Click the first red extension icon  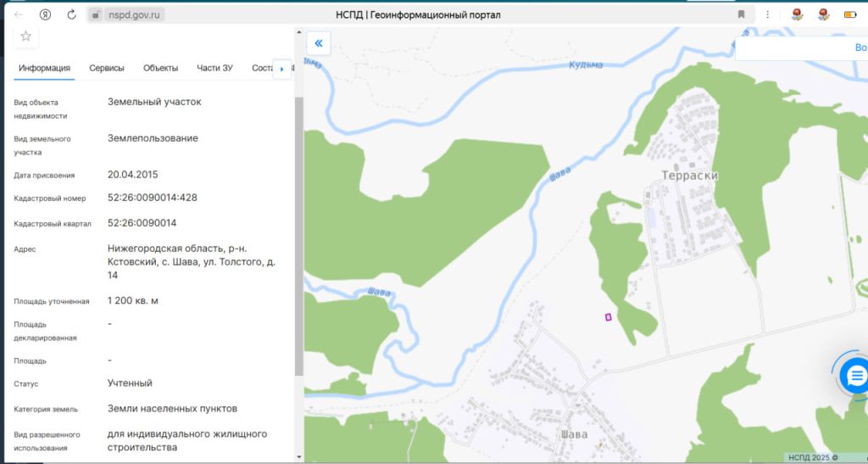[x=797, y=14]
